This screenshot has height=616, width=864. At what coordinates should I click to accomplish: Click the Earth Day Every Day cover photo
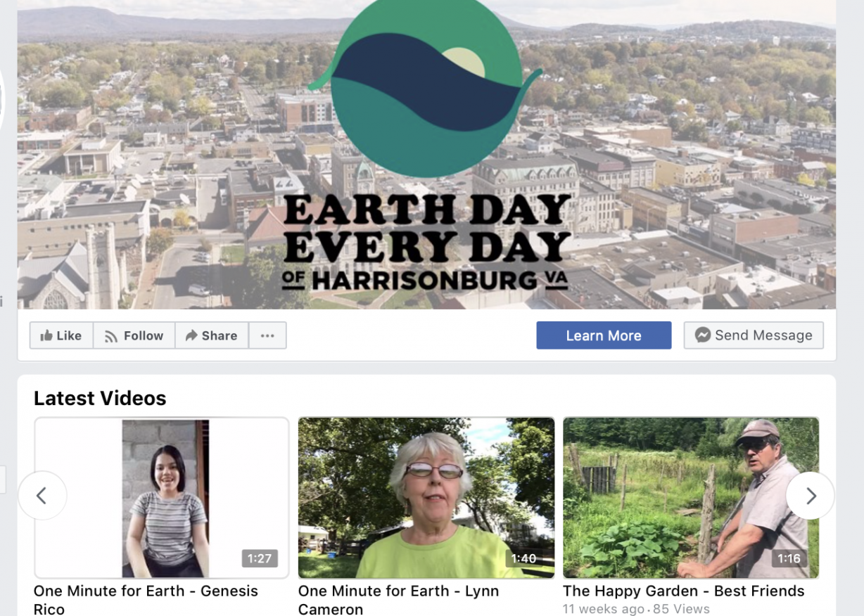[426, 155]
